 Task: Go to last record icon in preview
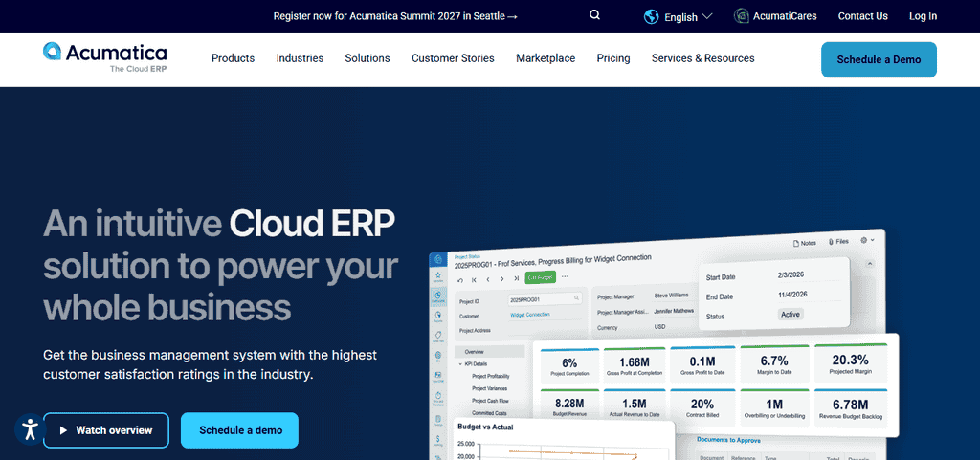(516, 278)
